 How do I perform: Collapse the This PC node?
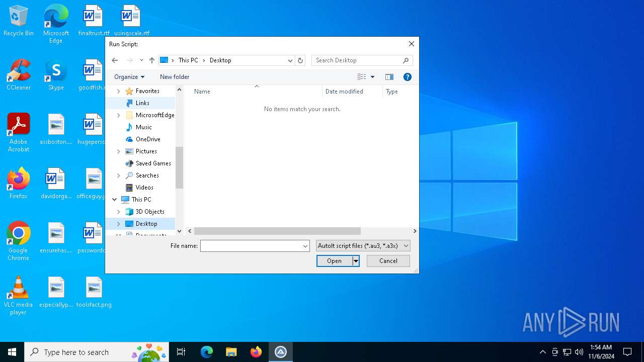[x=115, y=200]
